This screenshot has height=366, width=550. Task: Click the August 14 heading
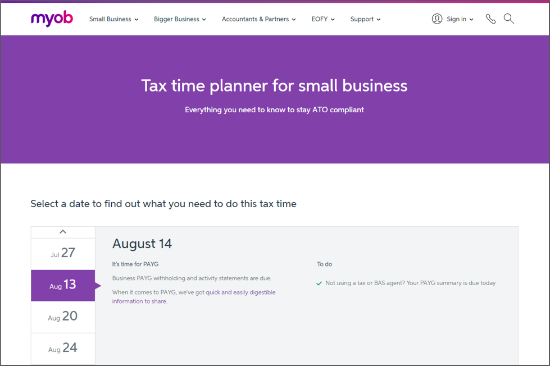coord(142,244)
